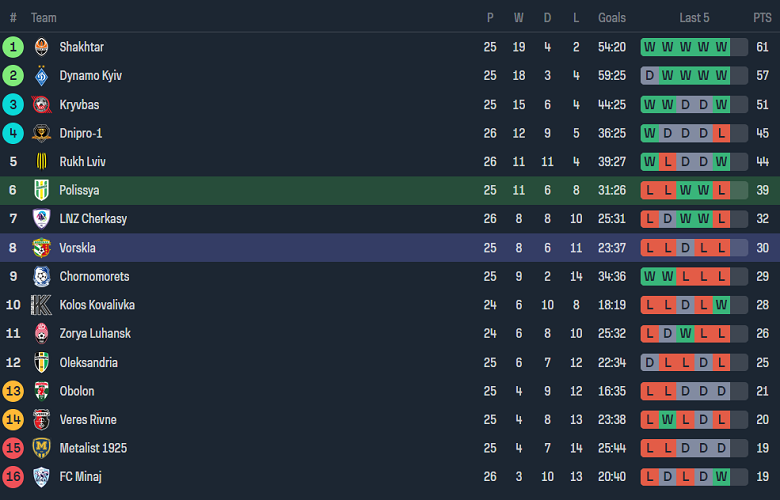Click the Shakhtar club crest icon

(41, 47)
